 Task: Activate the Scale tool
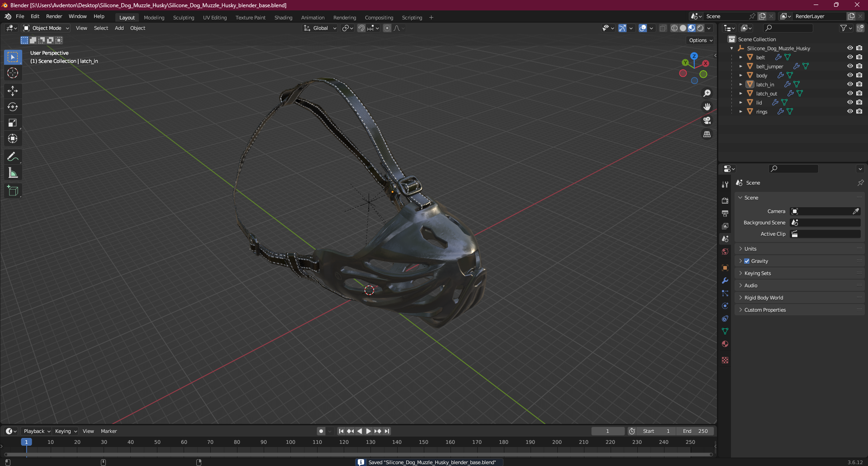coord(13,123)
